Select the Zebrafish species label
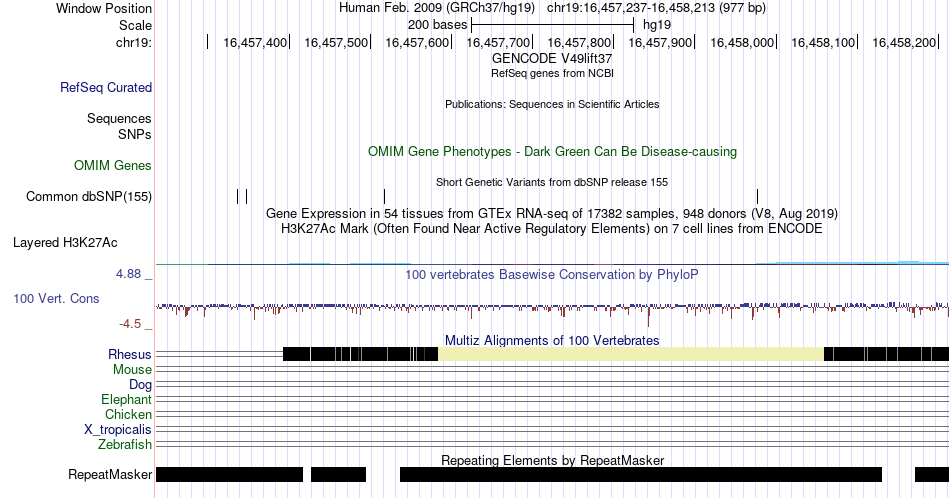The width and height of the screenshot is (950, 498). [125, 445]
